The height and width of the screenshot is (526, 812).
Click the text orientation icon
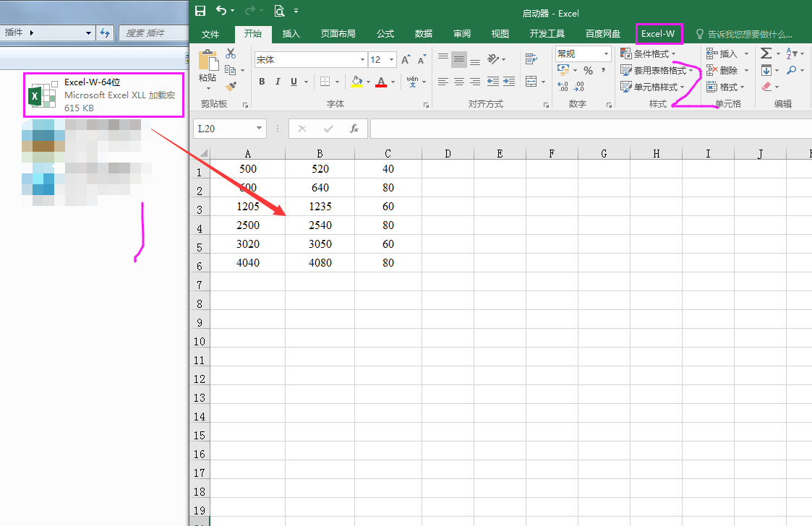click(x=493, y=59)
